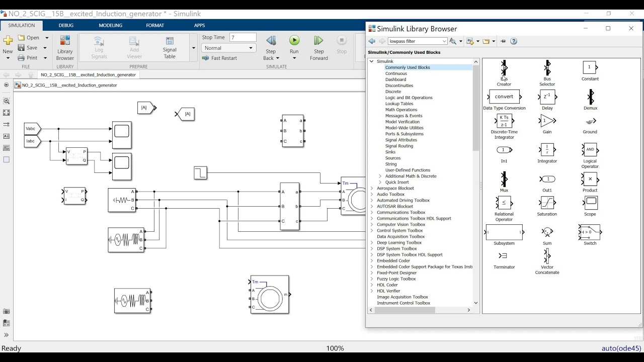Select the Bus Creator block in the library
Viewport: 644px width, 362px height.
click(x=504, y=68)
